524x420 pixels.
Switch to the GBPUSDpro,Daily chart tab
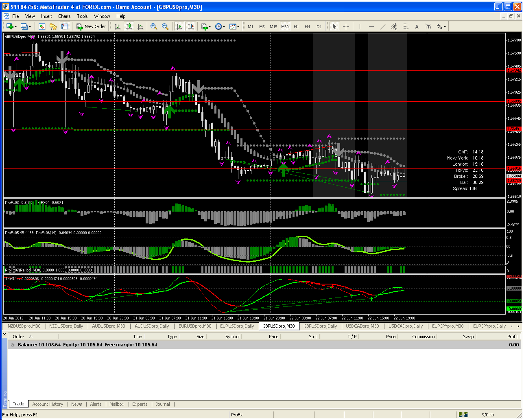click(320, 326)
